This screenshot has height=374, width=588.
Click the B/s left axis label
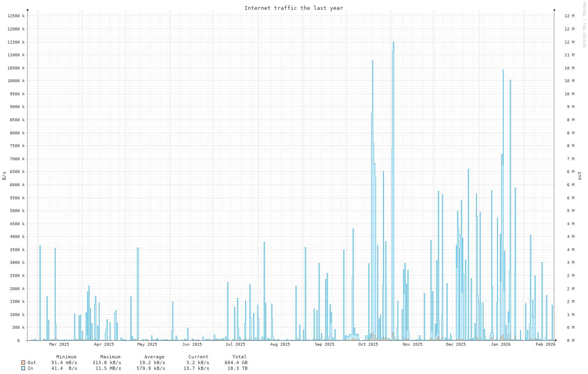coord(5,175)
